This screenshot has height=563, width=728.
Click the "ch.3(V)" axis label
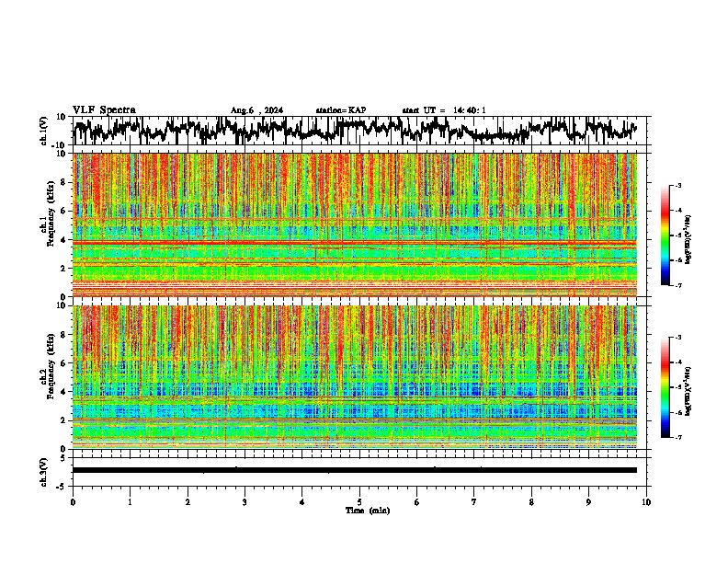(x=44, y=472)
